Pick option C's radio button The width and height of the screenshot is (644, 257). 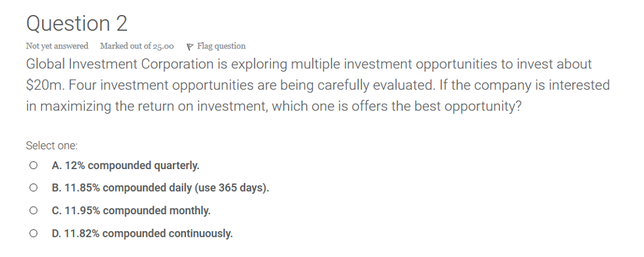[x=33, y=211]
